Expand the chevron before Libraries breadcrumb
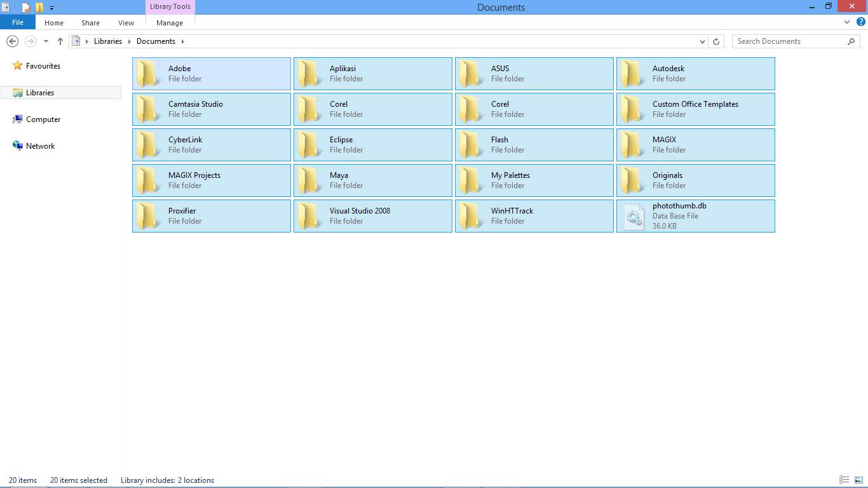Viewport: 868px width, 488px height. coord(87,41)
